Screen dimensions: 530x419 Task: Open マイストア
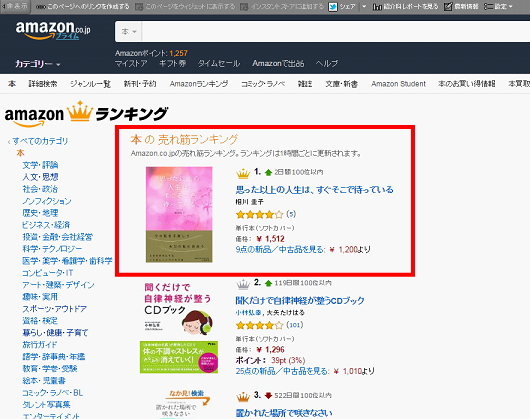[x=131, y=64]
